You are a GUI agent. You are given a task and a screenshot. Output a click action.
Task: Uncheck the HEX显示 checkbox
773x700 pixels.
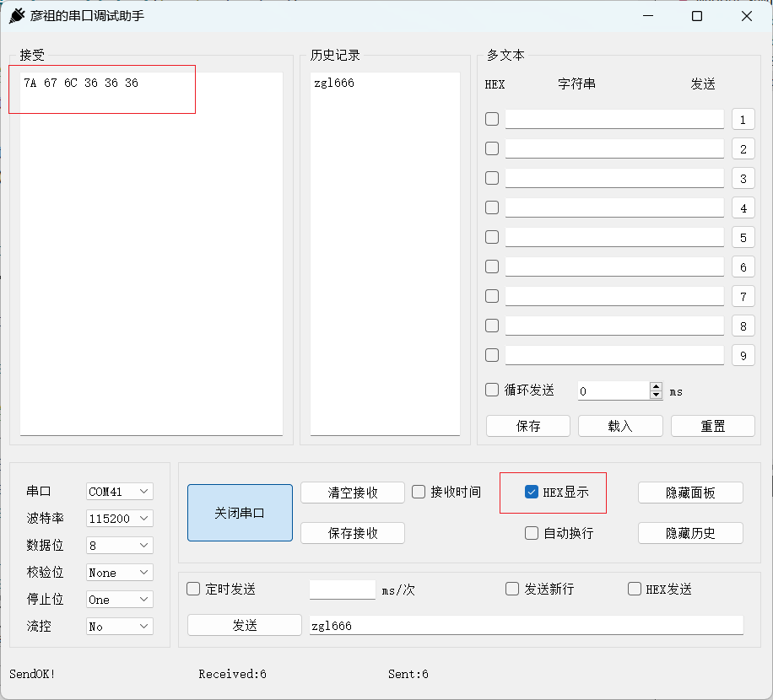pos(532,493)
